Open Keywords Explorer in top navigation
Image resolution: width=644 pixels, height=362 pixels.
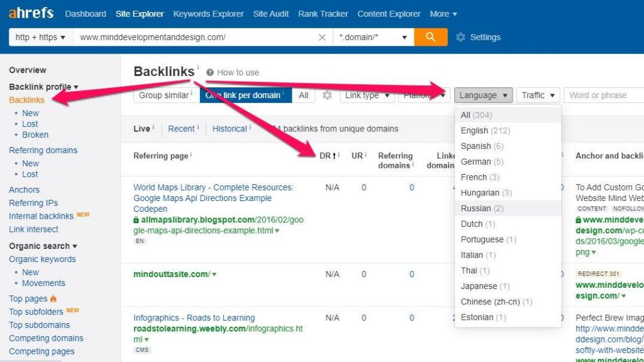tap(208, 14)
